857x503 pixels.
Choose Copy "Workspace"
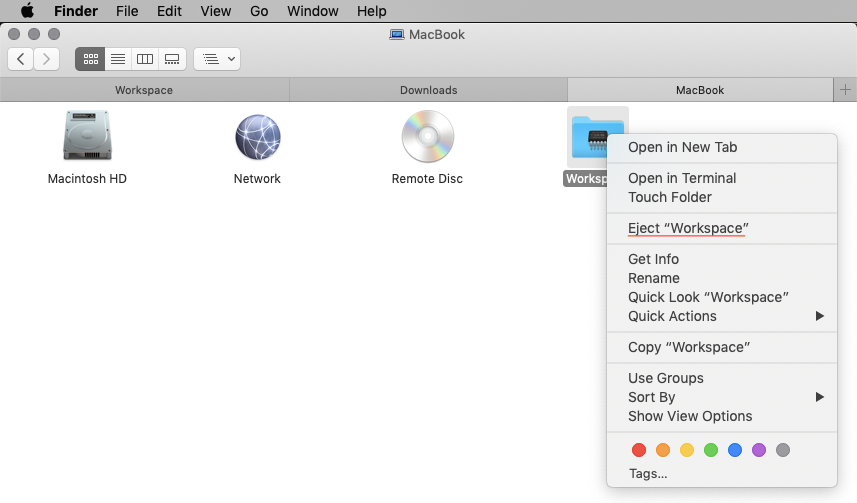[x=722, y=347]
